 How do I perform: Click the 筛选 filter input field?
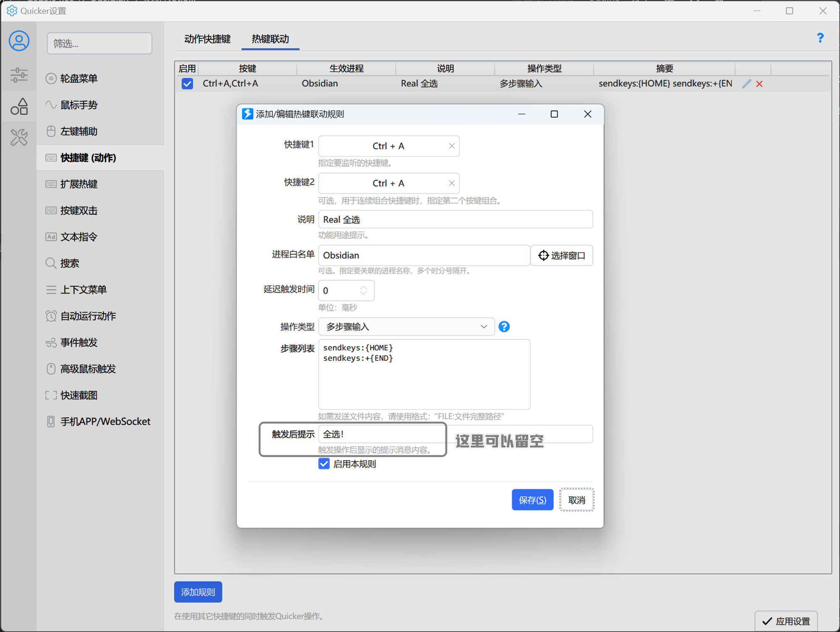coord(100,43)
